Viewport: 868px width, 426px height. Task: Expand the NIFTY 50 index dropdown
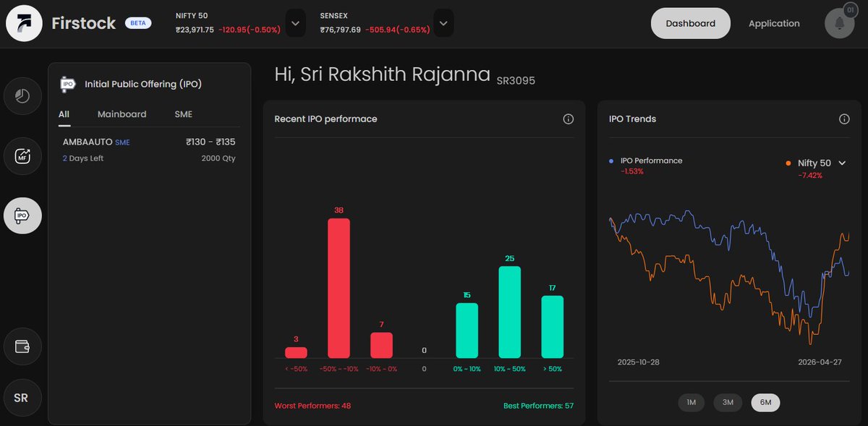pyautogui.click(x=295, y=23)
